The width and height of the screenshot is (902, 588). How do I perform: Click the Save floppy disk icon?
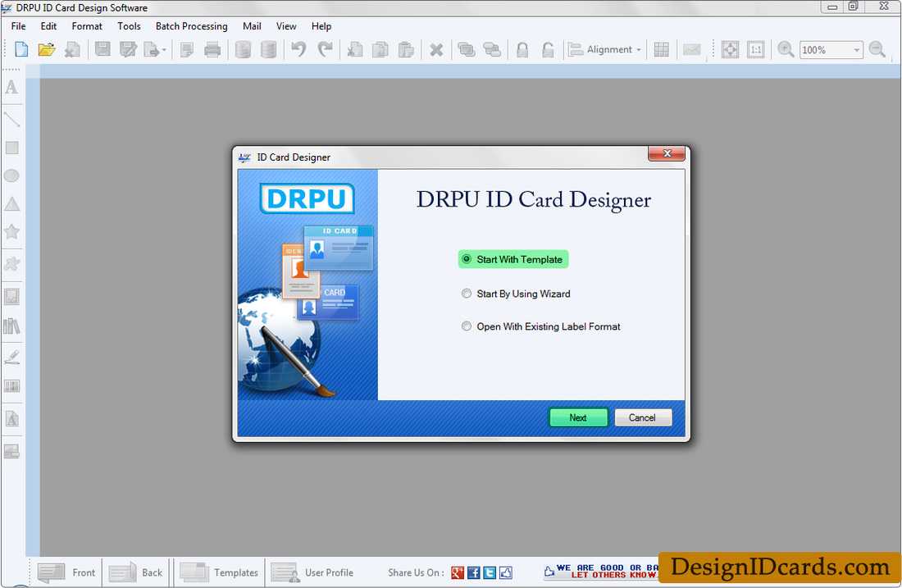pos(102,49)
